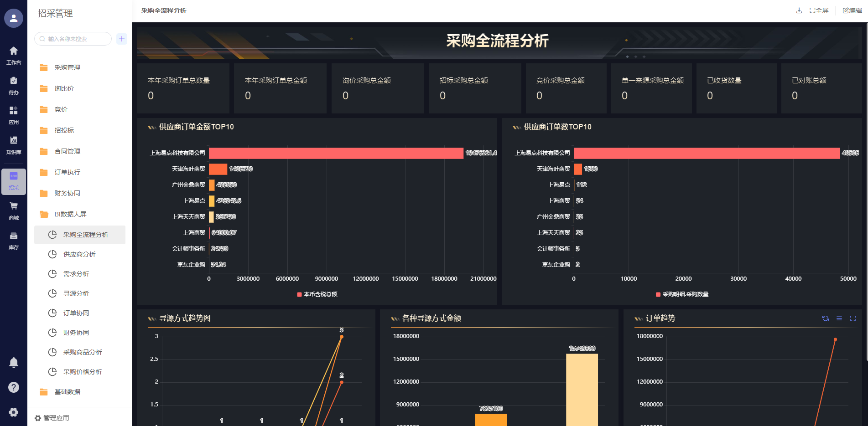
Task: Click refresh icon on 订单趋势 chart
Action: [x=825, y=318]
